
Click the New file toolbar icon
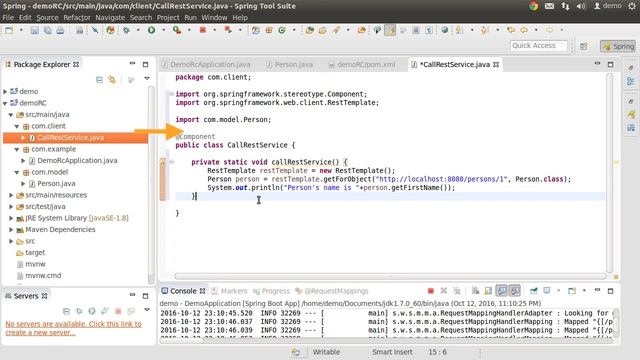(9, 30)
